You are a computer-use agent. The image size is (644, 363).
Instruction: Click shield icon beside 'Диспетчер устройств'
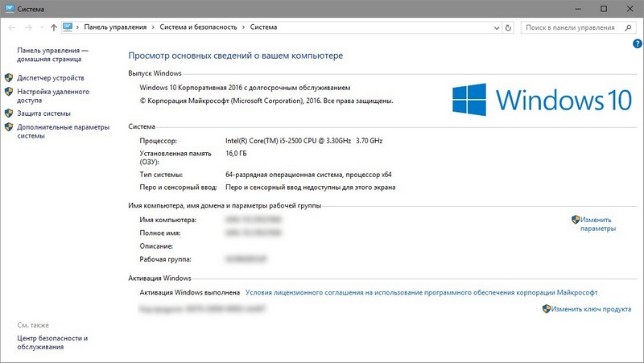[x=9, y=77]
